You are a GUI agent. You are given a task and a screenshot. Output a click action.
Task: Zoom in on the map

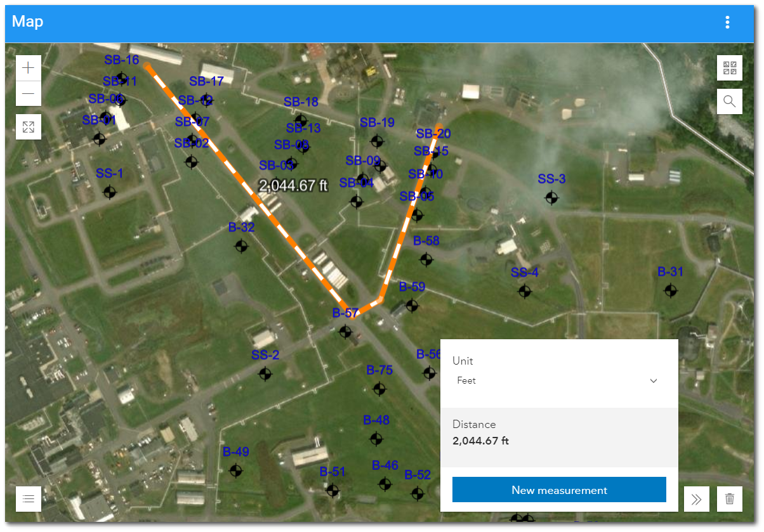click(x=29, y=68)
